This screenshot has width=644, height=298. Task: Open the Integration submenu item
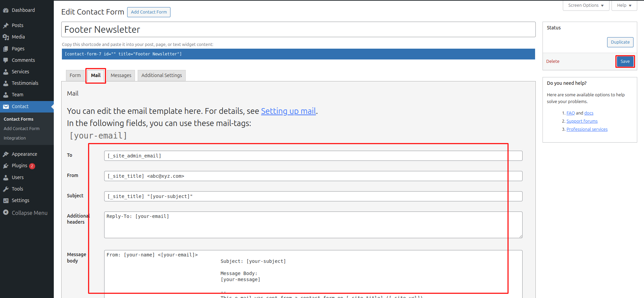click(15, 138)
